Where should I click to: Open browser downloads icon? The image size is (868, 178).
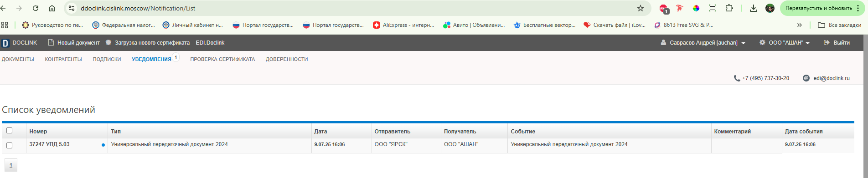click(754, 8)
